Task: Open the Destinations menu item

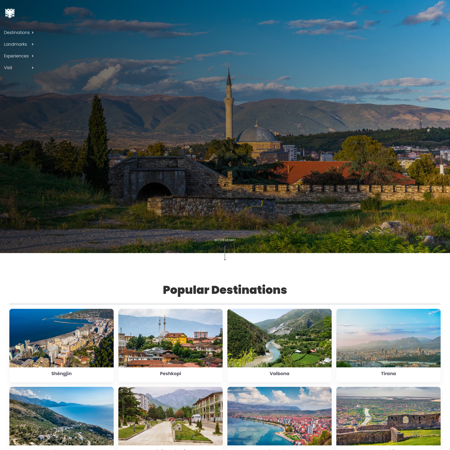Action: [17, 33]
